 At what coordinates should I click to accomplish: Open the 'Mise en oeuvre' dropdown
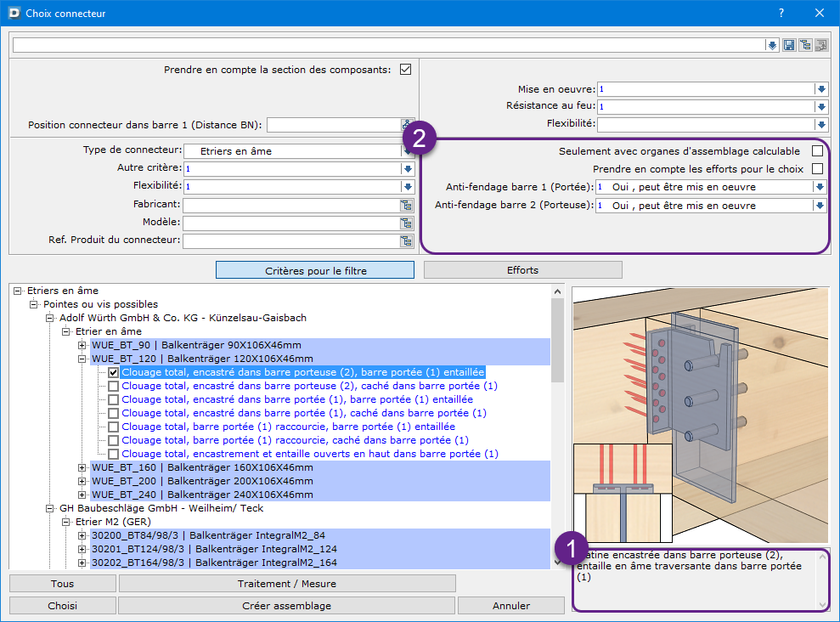(x=820, y=89)
